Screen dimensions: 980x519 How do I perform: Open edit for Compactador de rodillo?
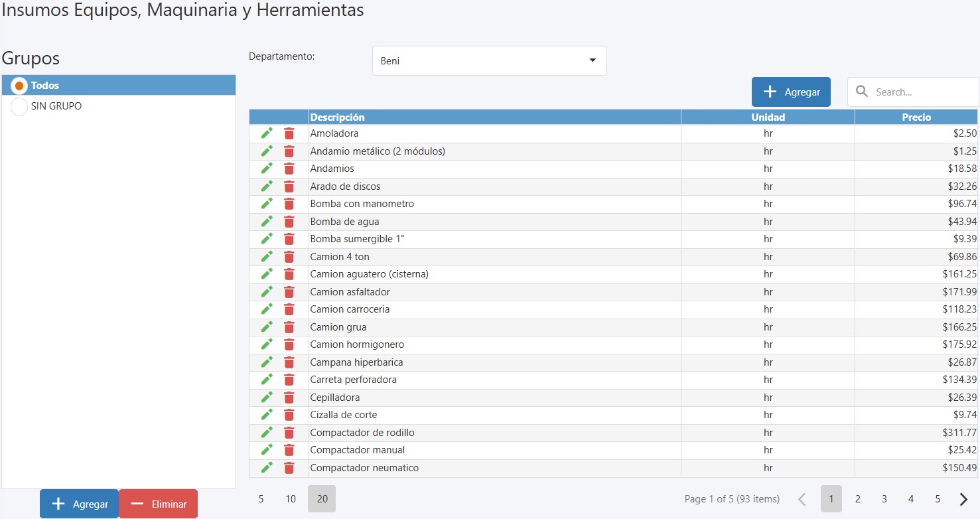[x=267, y=433]
